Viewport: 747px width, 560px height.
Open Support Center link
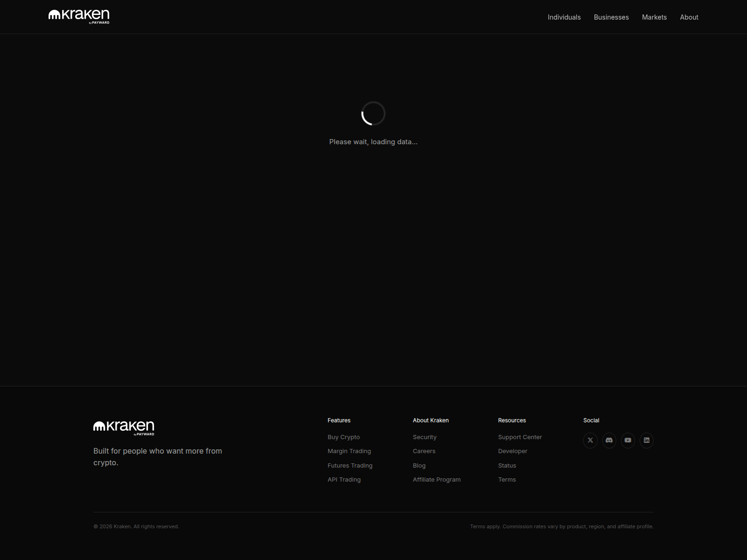[x=520, y=437]
